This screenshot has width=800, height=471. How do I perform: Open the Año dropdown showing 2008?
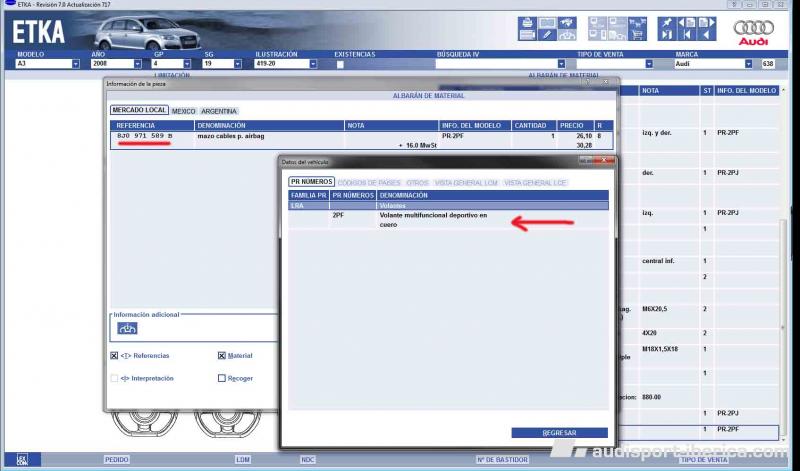[x=137, y=64]
